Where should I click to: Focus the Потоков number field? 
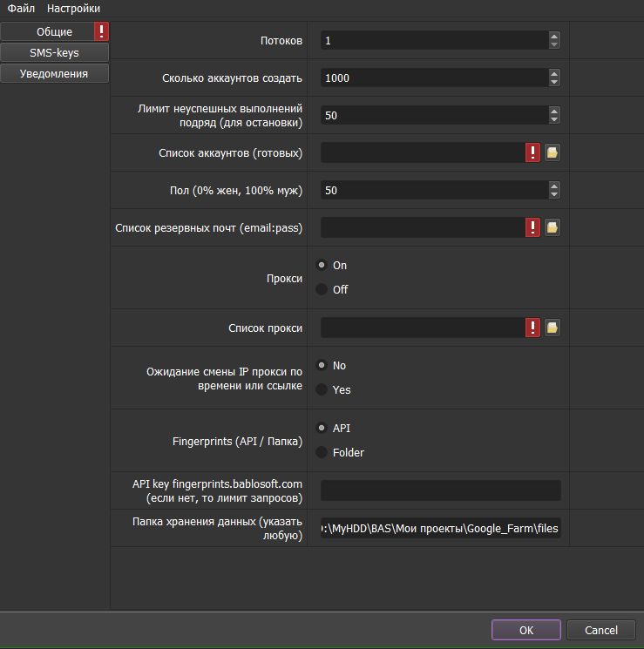(x=434, y=41)
